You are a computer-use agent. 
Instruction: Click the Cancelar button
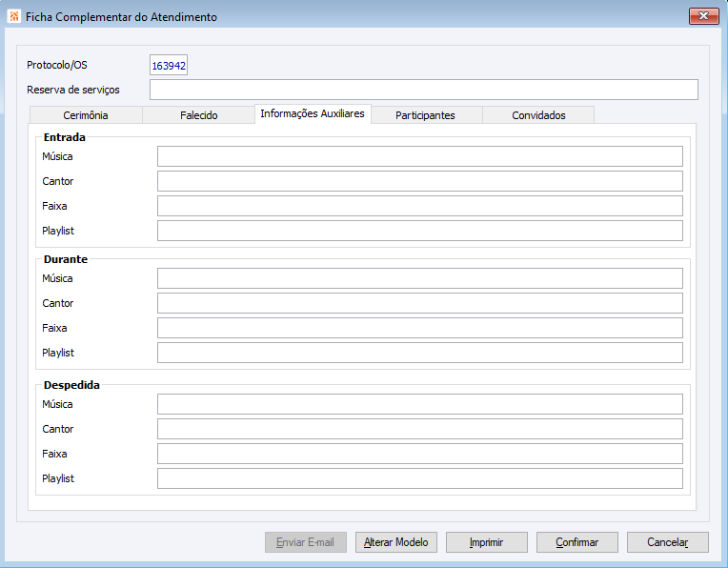tap(668, 542)
